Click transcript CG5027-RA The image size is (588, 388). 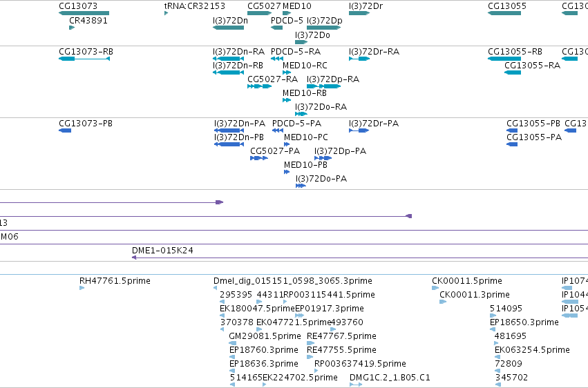[260, 86]
